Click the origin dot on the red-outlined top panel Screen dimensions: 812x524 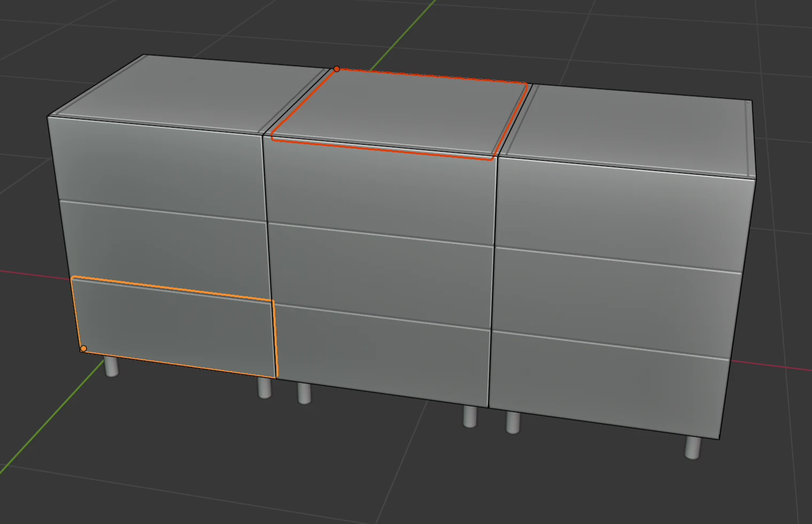[337, 69]
